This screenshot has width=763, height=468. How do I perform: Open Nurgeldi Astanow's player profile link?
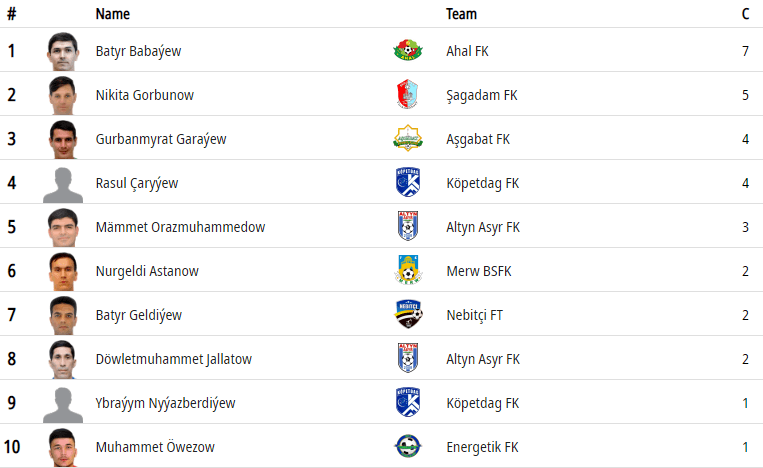coord(145,271)
